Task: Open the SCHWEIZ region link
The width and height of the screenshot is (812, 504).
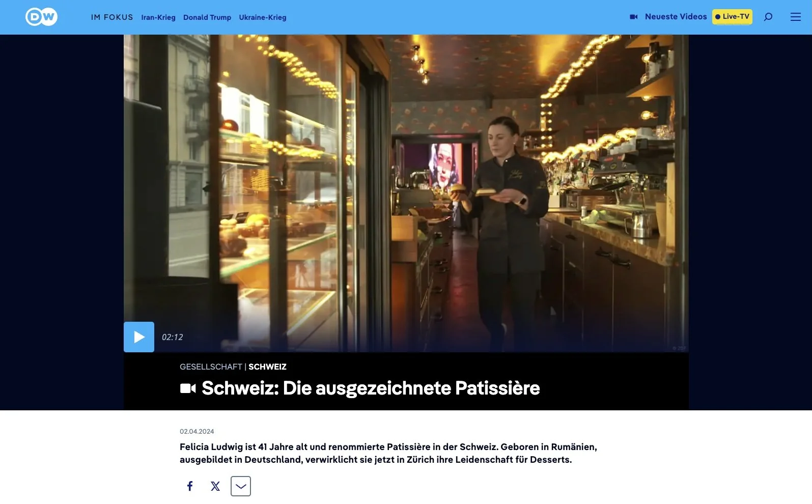Action: point(267,367)
